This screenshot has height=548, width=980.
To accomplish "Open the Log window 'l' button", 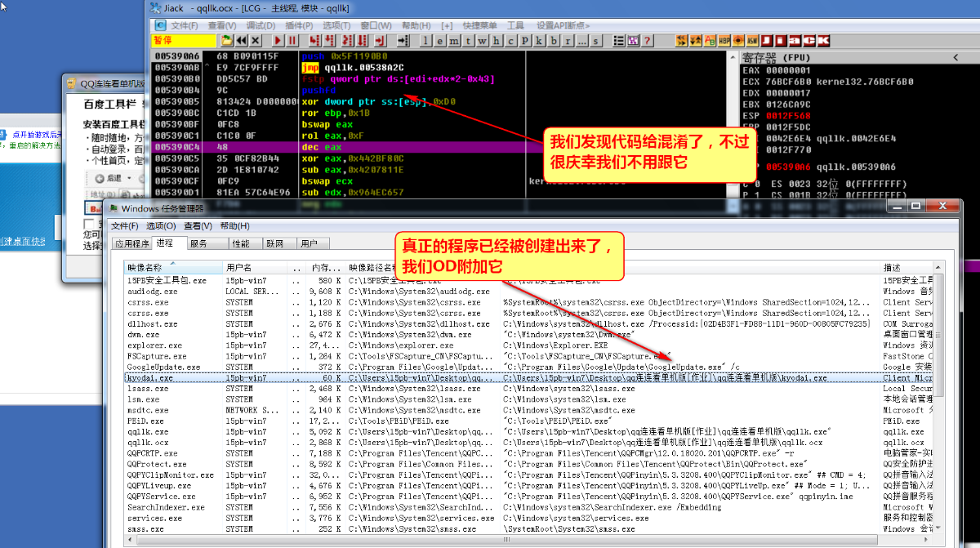I will click(425, 40).
